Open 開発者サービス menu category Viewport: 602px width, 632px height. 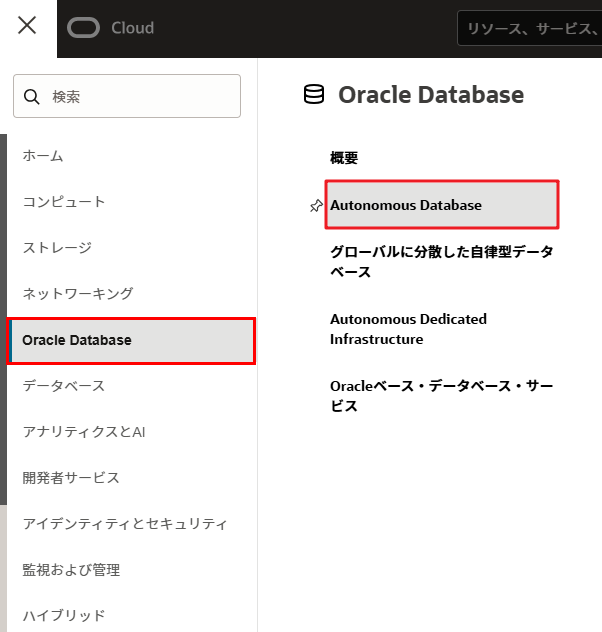pos(71,478)
